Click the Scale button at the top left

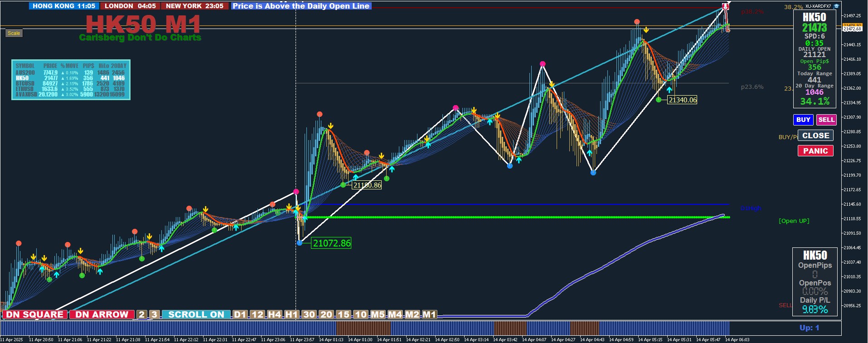point(14,33)
